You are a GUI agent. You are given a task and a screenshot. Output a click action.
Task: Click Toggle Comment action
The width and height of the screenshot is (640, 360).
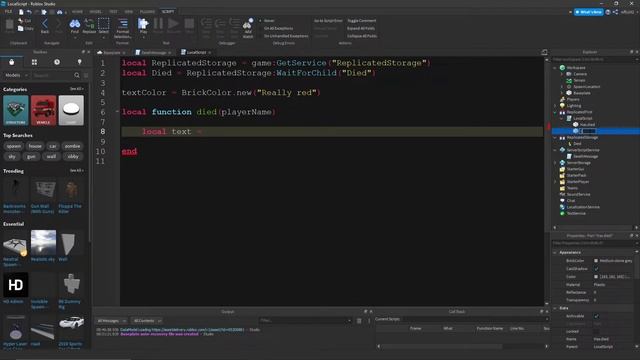362,20
